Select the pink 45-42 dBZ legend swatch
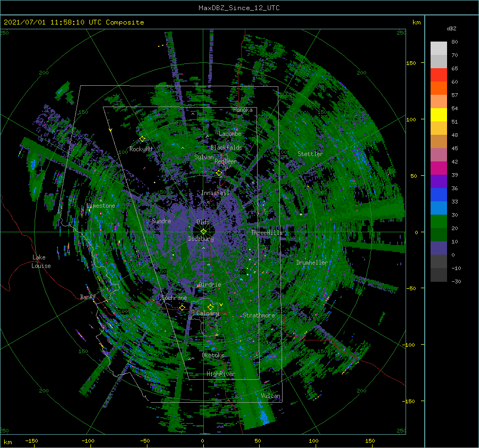Image resolution: width=479 pixels, height=448 pixels. point(439,154)
